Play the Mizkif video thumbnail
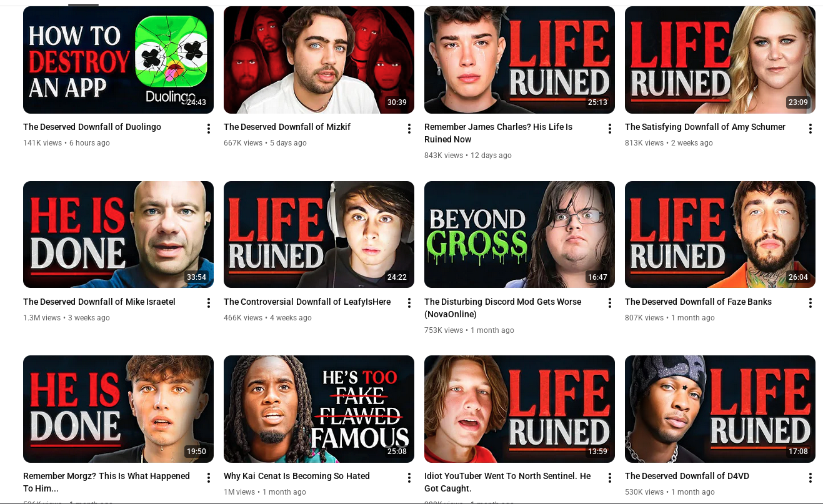 [x=319, y=60]
